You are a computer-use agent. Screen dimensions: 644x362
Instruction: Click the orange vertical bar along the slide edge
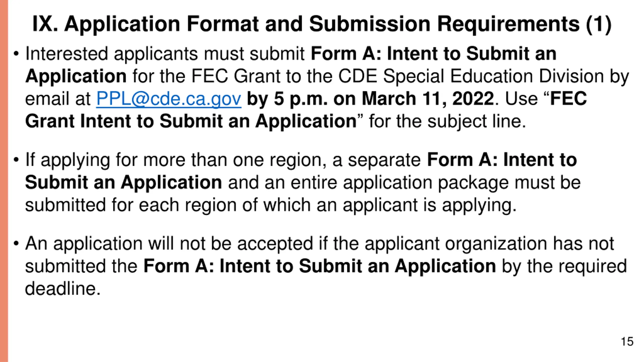(x=4, y=181)
